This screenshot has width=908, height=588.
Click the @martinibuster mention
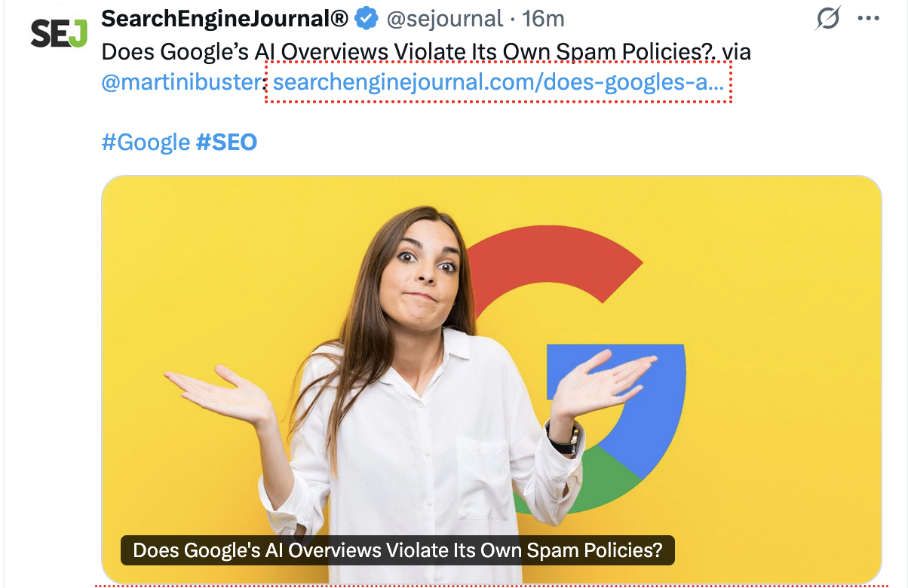[179, 81]
